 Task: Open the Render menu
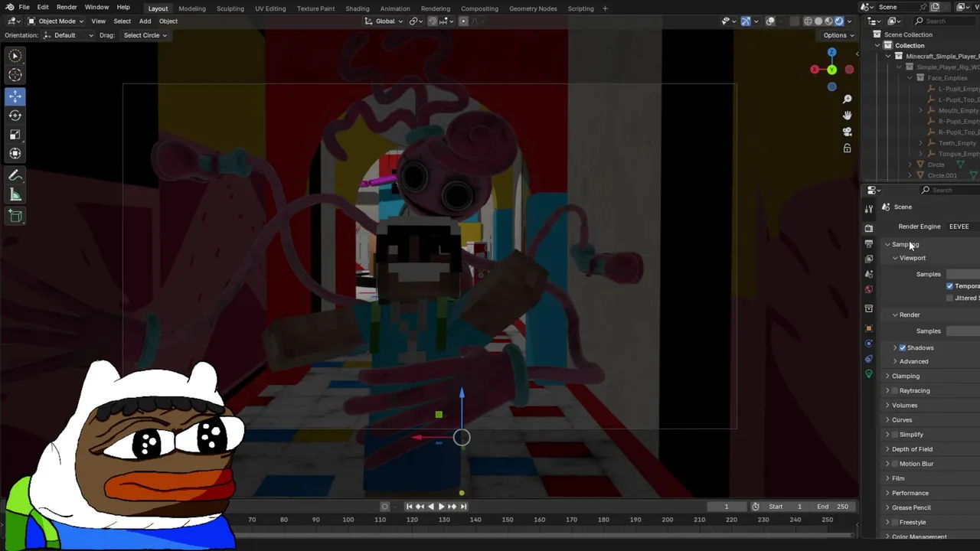(x=67, y=8)
